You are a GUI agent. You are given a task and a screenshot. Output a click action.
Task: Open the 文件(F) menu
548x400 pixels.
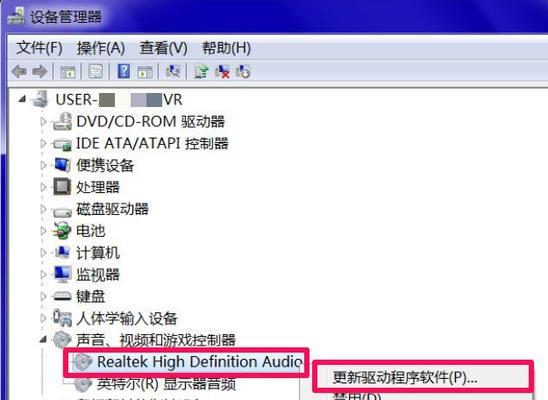click(x=39, y=48)
